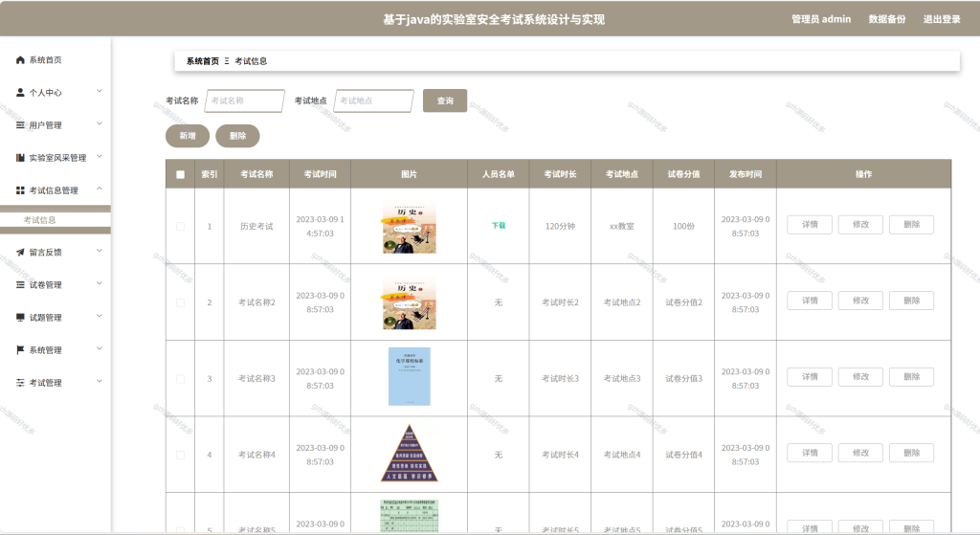Click the 新增 button
The height and width of the screenshot is (535, 980).
(188, 136)
